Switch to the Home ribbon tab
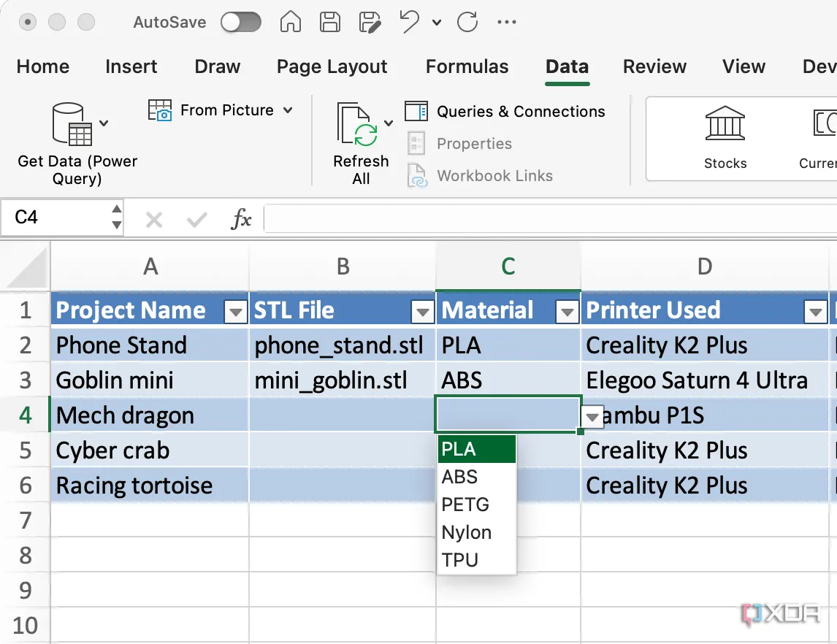The height and width of the screenshot is (644, 837). click(42, 66)
